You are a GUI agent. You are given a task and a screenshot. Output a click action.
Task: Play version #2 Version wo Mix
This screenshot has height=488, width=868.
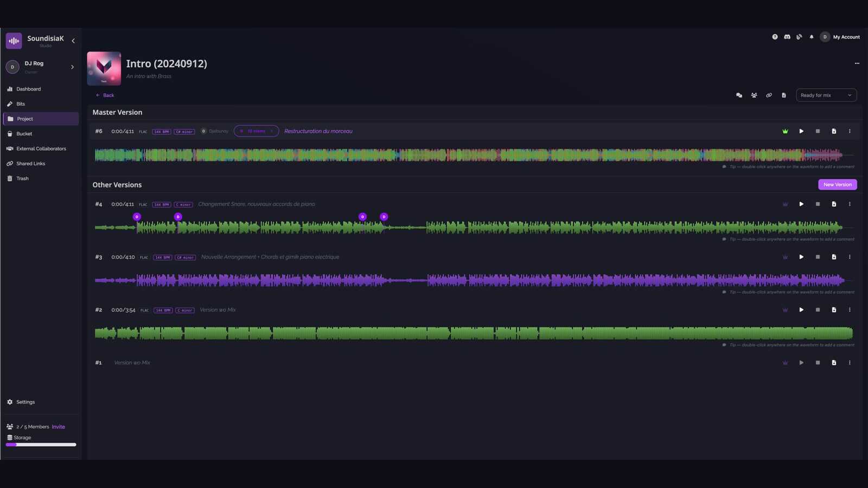[x=801, y=310]
